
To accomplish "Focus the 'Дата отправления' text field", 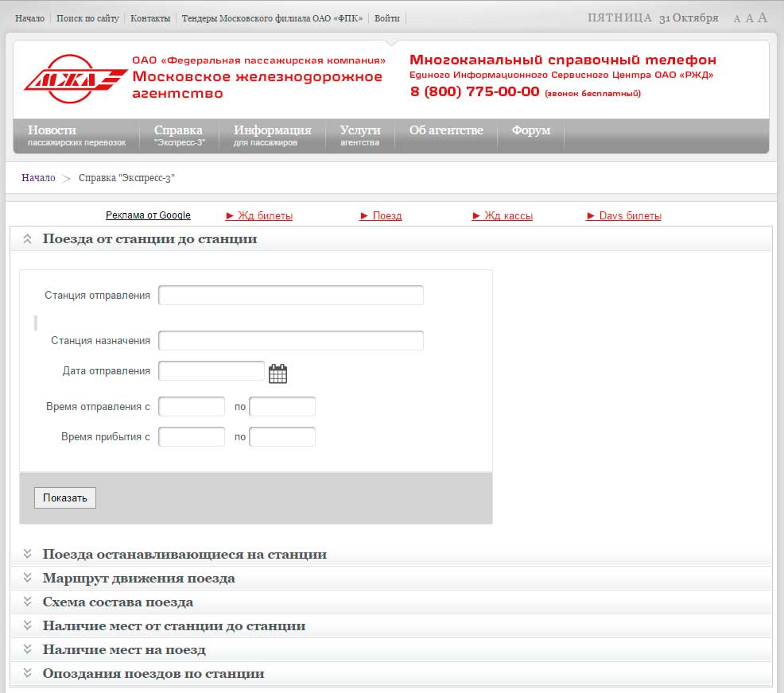I will tap(212, 371).
